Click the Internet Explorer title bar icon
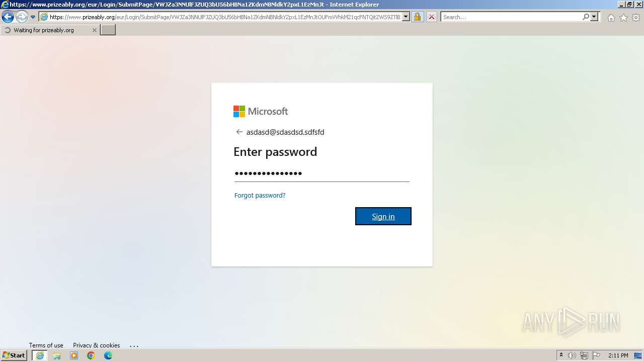The height and width of the screenshot is (362, 644). click(x=5, y=5)
